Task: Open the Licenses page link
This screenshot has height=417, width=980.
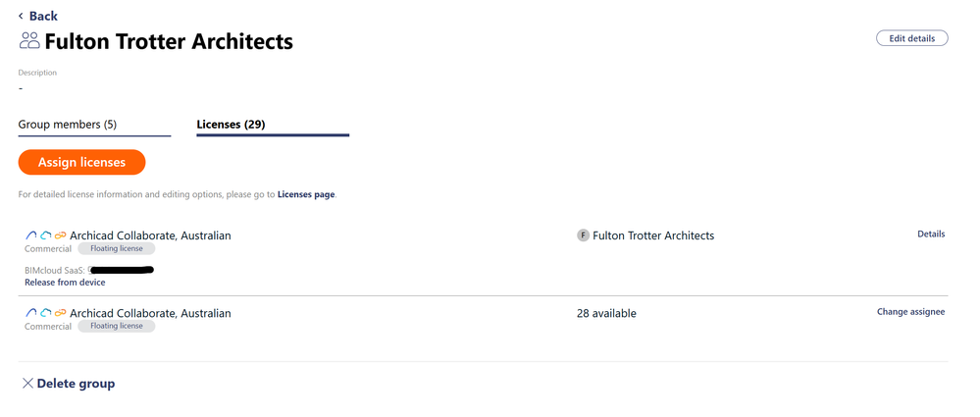Action: click(x=306, y=194)
